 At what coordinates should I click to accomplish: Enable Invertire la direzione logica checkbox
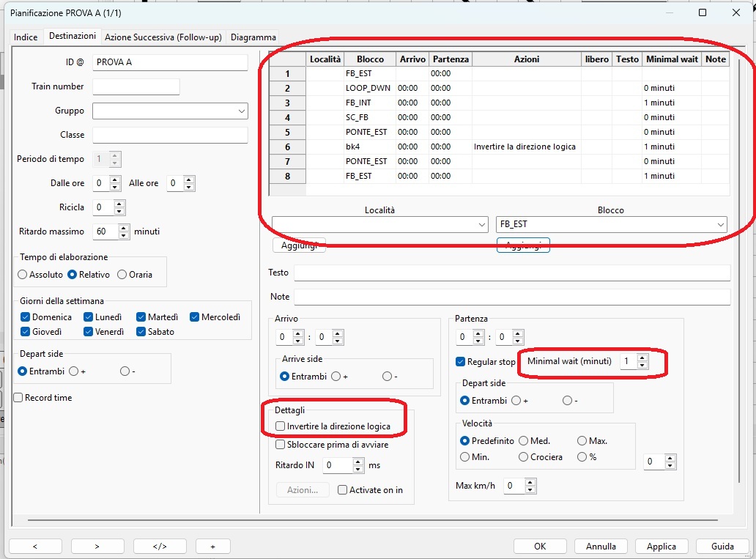click(280, 426)
